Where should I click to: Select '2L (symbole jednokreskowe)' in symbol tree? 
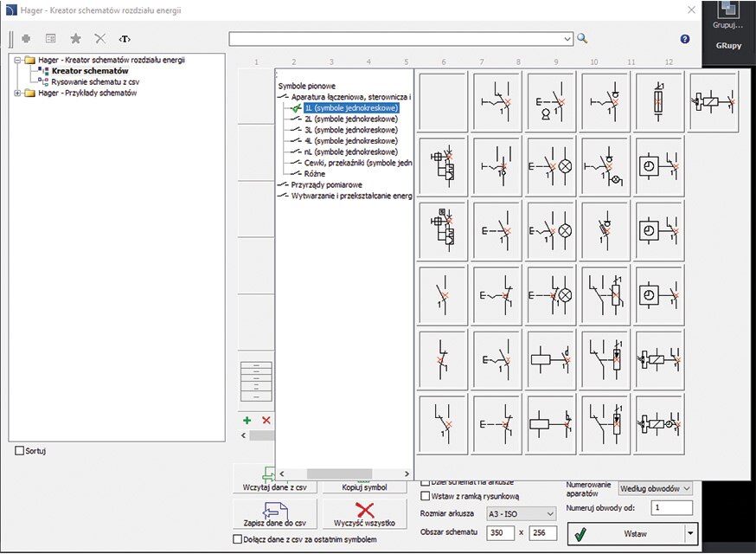pos(350,119)
